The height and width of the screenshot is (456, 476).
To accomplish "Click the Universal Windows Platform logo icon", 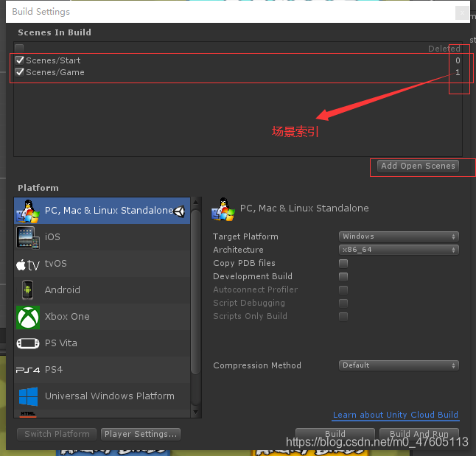I will (28, 396).
